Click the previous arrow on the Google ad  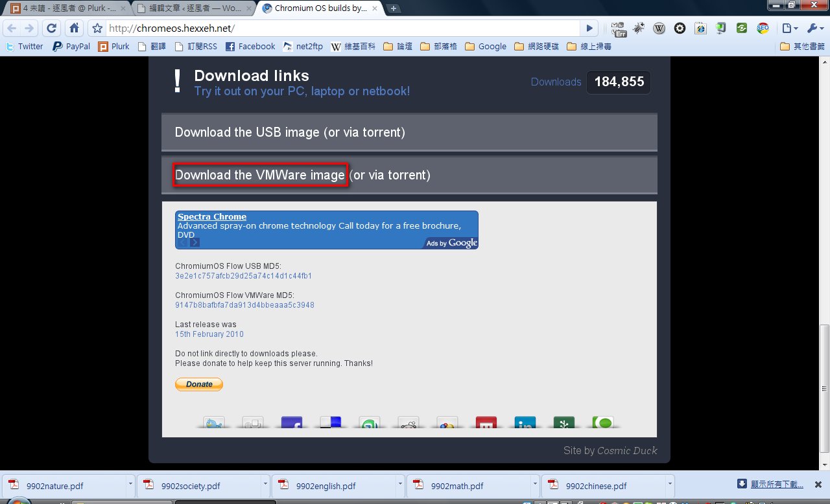tap(184, 242)
